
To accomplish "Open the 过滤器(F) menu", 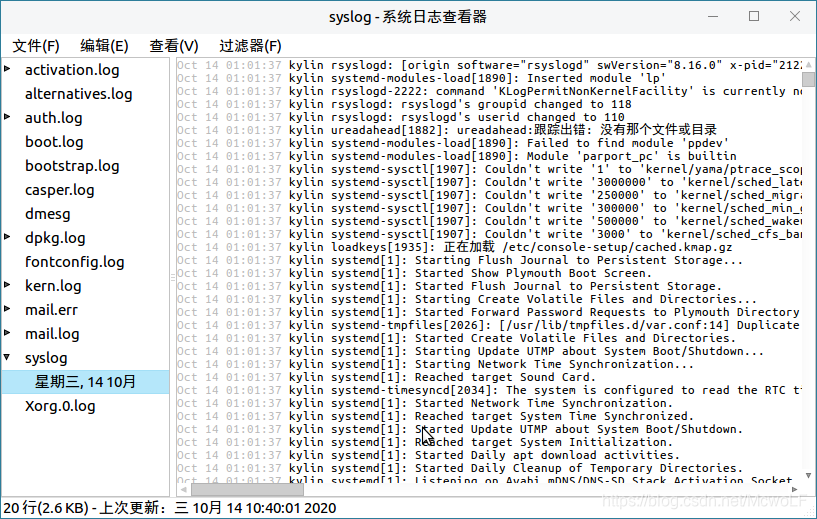I will click(x=250, y=46).
